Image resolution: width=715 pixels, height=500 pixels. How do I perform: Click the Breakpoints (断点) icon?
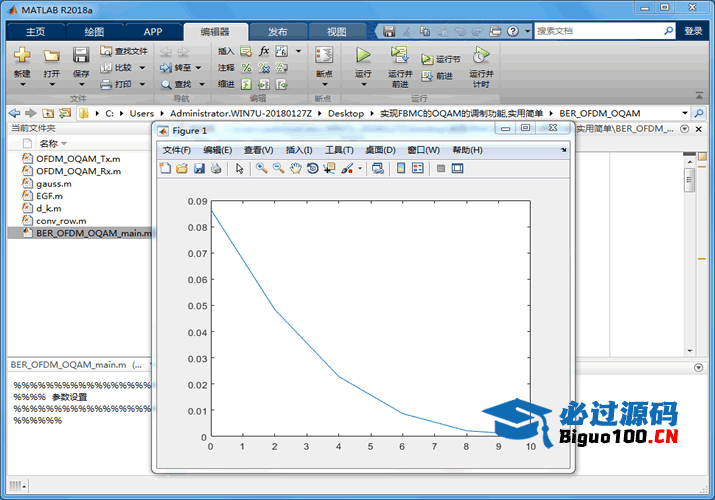pos(324,55)
